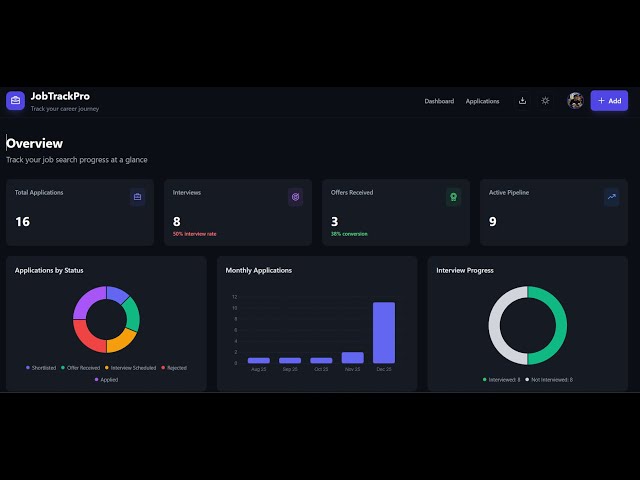This screenshot has width=640, height=480.
Task: Click the orange Interview Scheduled donut segment
Action: pos(122,342)
